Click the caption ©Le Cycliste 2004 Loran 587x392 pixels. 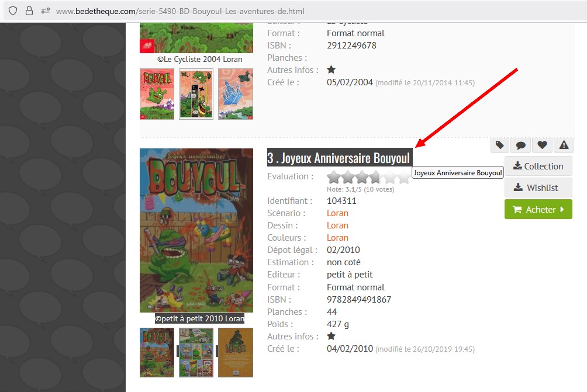coord(199,59)
